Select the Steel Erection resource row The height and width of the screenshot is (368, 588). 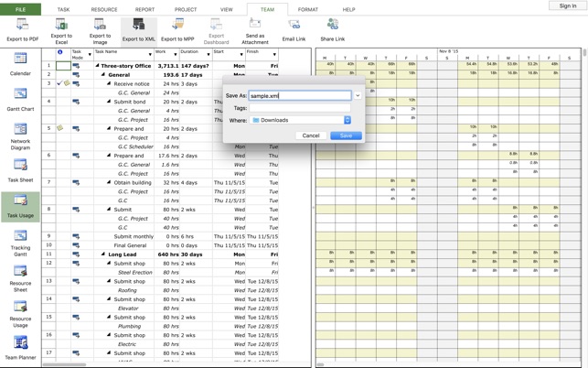(135, 272)
